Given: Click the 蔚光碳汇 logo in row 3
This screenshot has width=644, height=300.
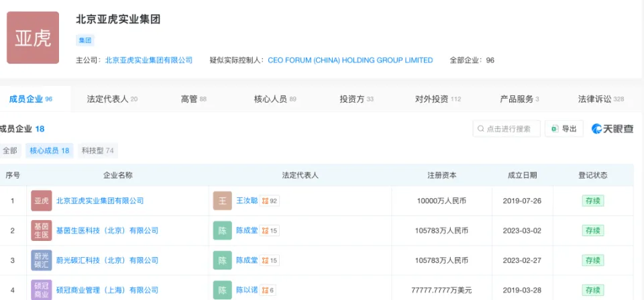Looking at the screenshot, I should [x=42, y=260].
